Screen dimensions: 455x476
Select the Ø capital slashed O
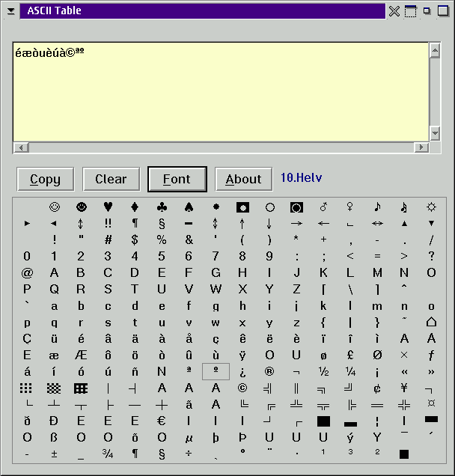click(x=377, y=355)
